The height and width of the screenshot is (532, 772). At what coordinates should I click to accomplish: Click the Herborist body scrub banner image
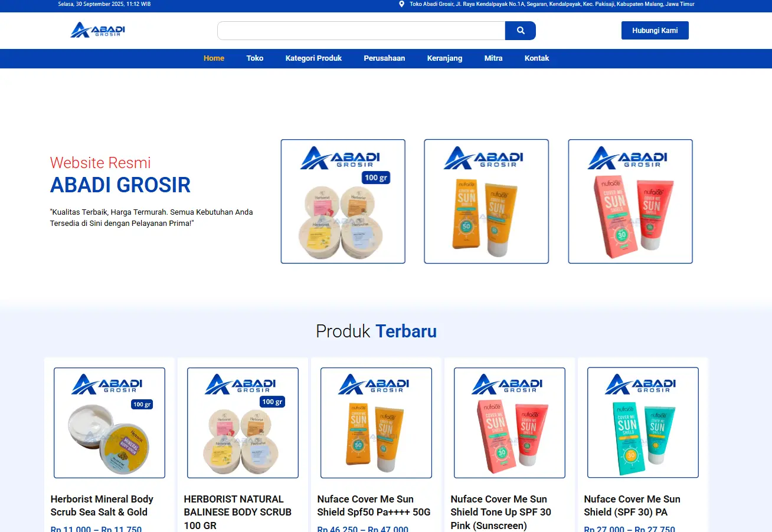pos(343,201)
